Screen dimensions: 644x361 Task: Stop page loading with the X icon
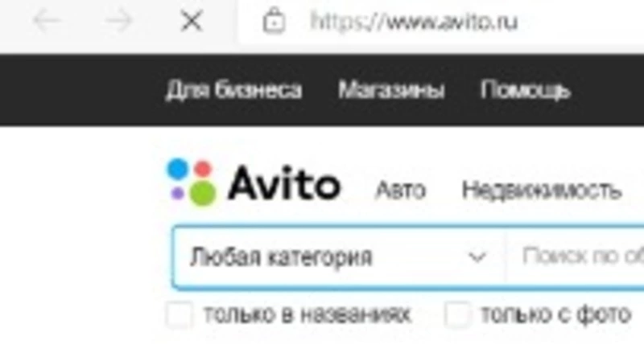coord(192,21)
